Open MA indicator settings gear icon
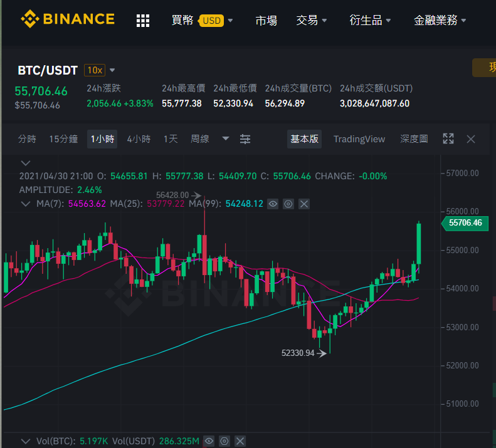496x448 pixels. tap(288, 204)
